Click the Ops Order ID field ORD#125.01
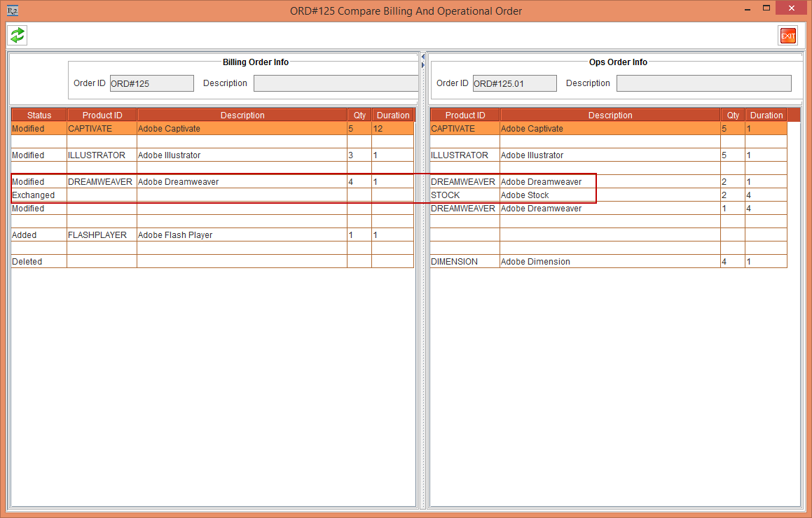This screenshot has width=812, height=518. coord(514,83)
